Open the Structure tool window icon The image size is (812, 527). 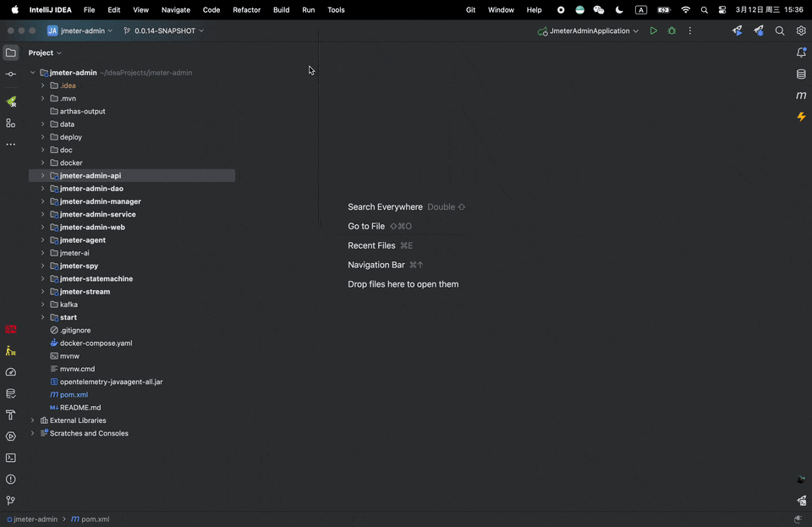click(10, 124)
